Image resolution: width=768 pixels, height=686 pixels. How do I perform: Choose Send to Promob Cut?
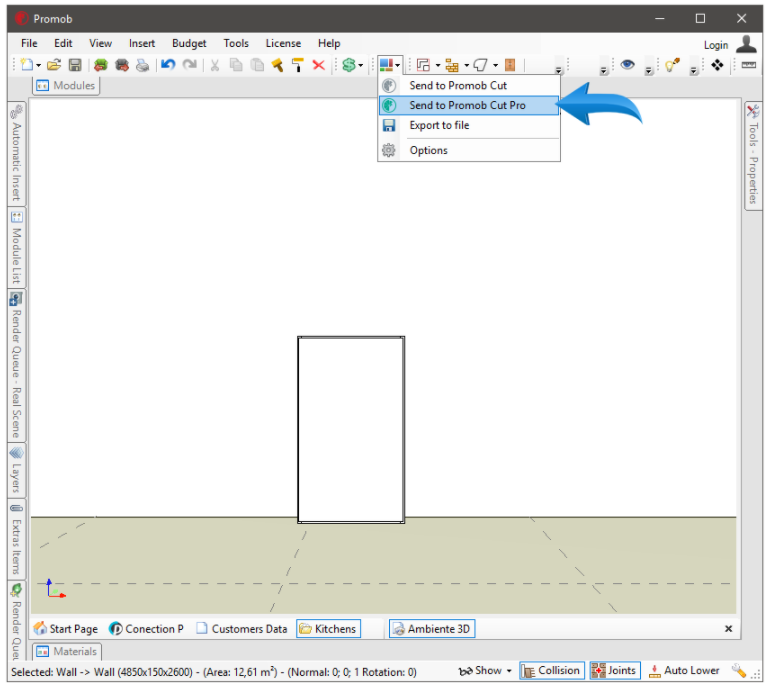pos(469,85)
